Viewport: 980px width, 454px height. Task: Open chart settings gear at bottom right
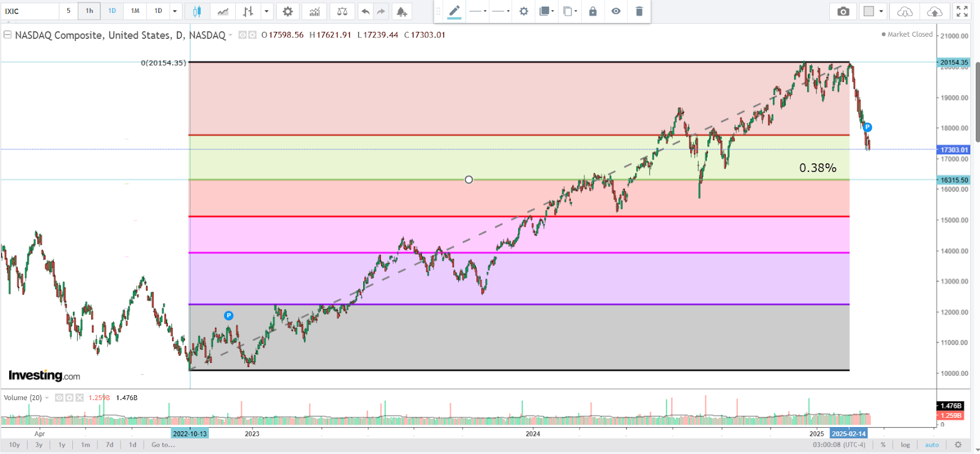[959, 445]
